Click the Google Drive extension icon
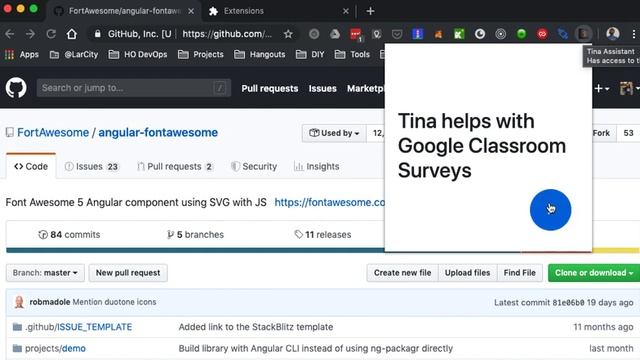 (335, 34)
